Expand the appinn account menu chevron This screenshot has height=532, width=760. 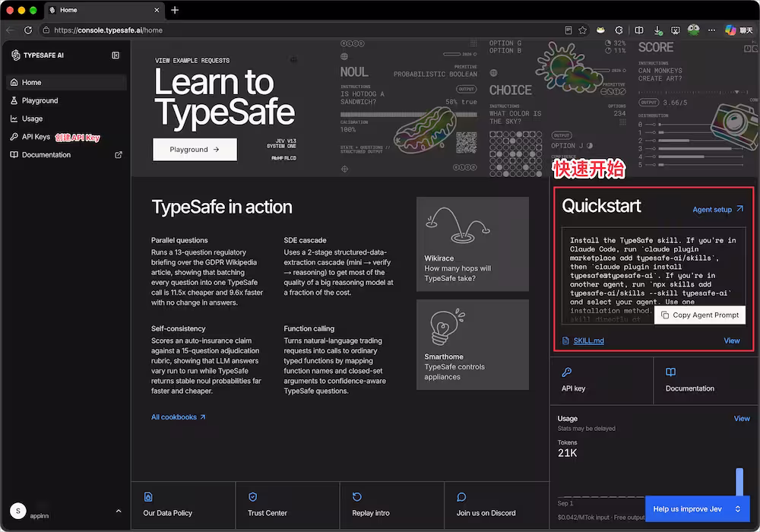pos(119,511)
